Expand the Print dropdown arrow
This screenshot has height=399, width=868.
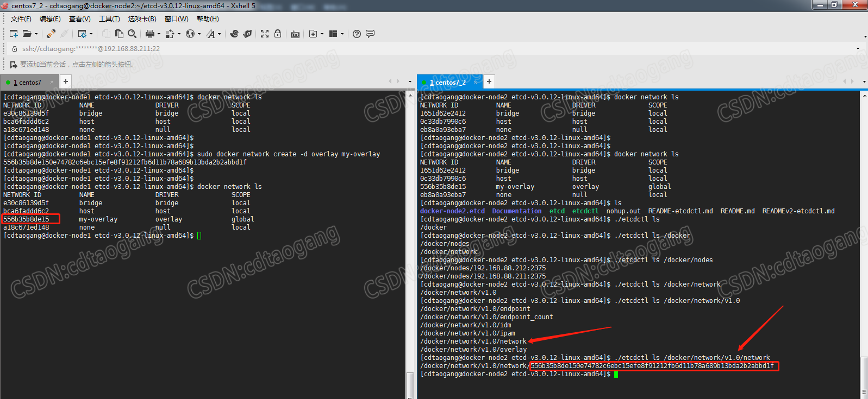pyautogui.click(x=159, y=34)
